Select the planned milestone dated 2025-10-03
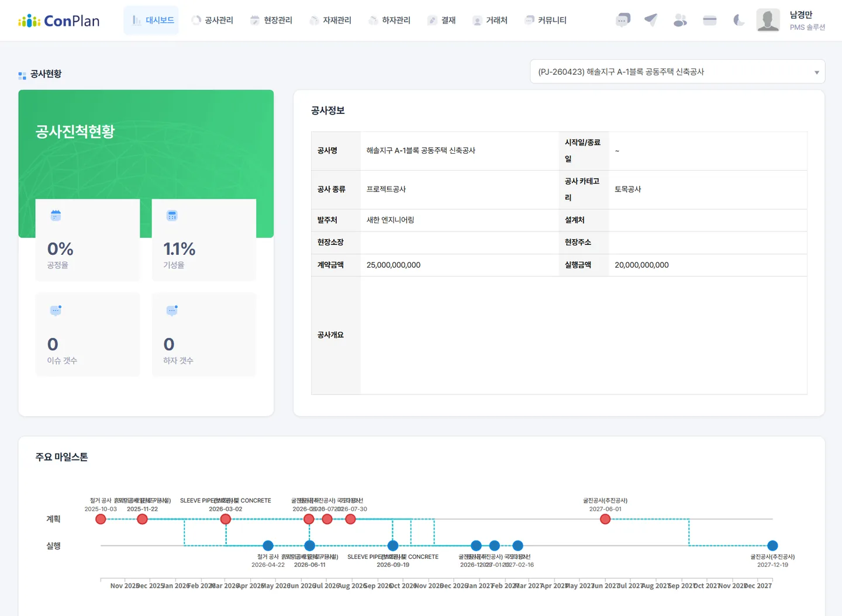 (101, 519)
